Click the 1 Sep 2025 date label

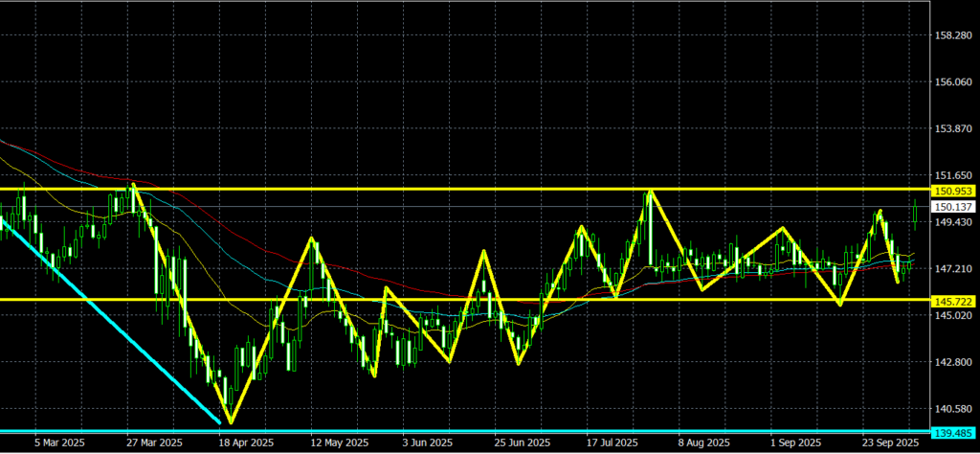(797, 444)
